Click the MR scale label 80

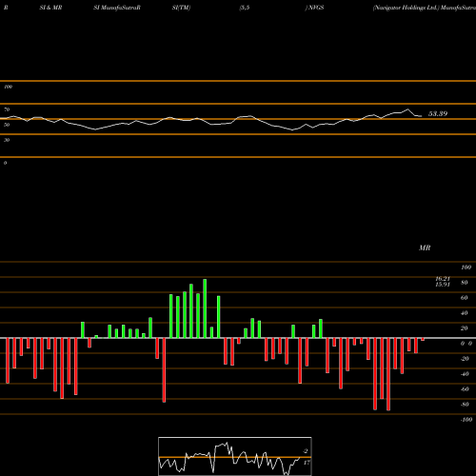click(465, 283)
